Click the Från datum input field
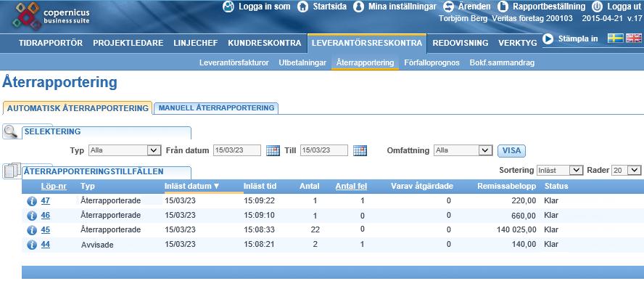644x281 pixels. (x=237, y=150)
